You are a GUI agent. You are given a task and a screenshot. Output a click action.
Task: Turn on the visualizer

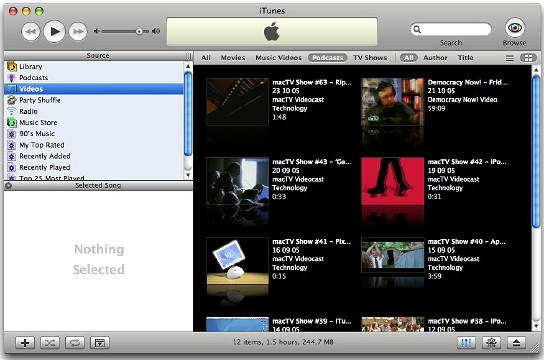(491, 343)
